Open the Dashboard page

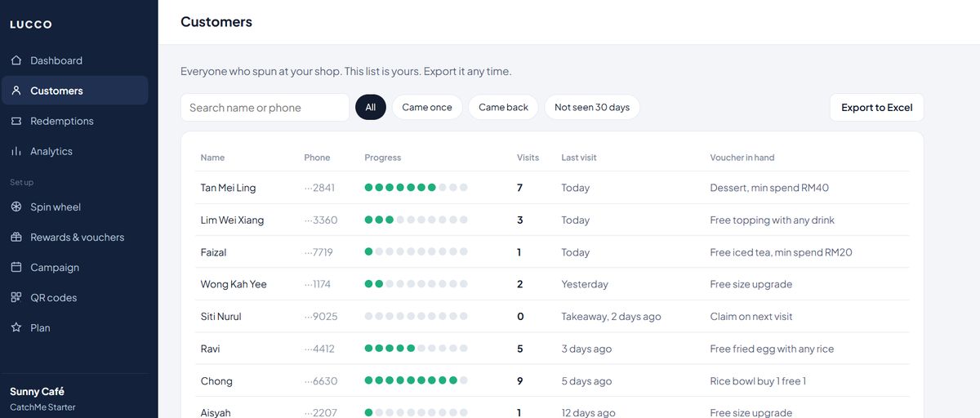tap(75, 60)
